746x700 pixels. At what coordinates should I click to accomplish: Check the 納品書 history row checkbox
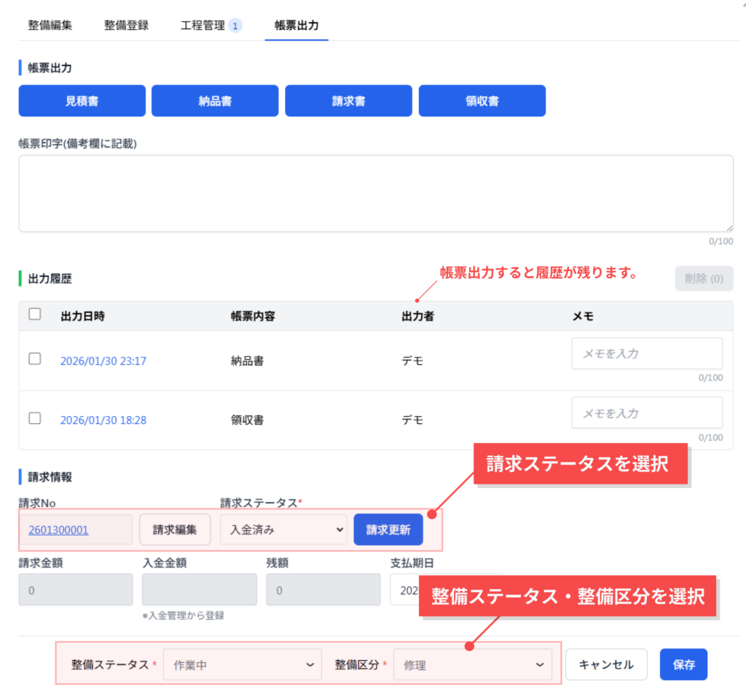pyautogui.click(x=34, y=358)
